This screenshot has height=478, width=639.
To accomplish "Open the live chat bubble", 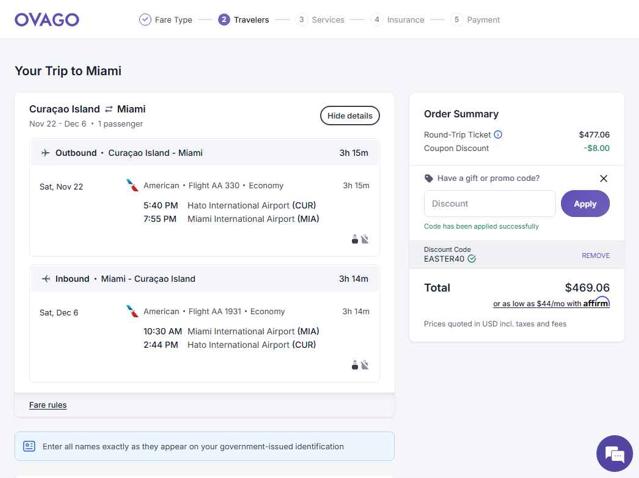I will pyautogui.click(x=615, y=453).
